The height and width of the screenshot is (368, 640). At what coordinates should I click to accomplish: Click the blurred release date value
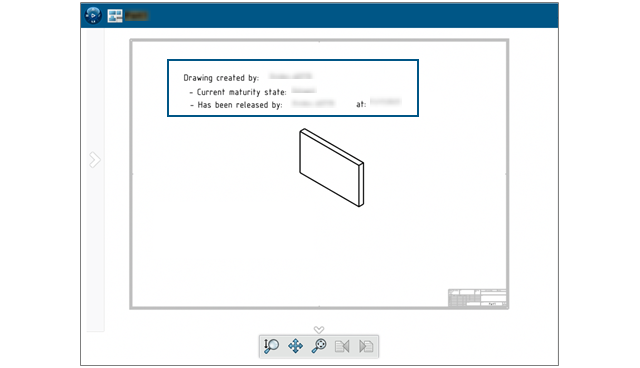coord(386,101)
